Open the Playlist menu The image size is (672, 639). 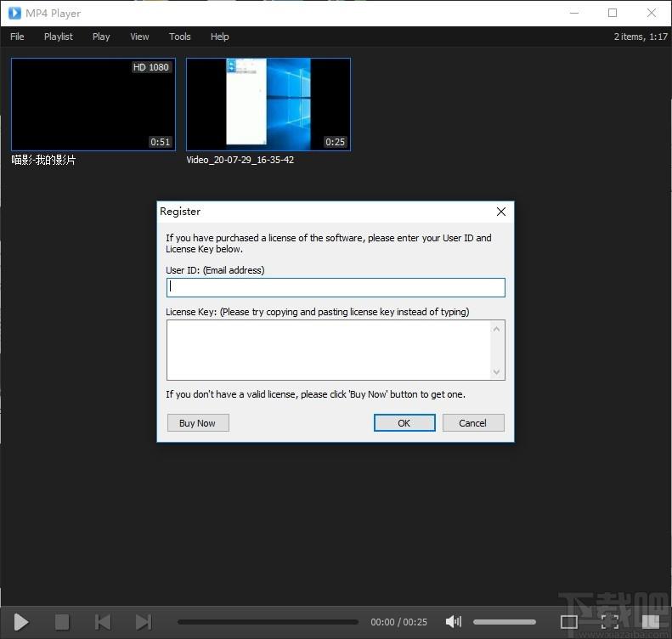pyautogui.click(x=59, y=37)
